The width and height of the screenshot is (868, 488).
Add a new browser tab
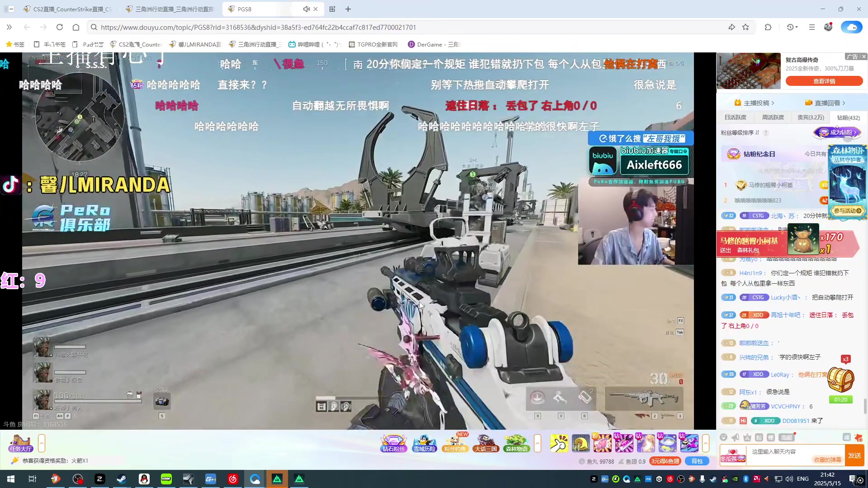tap(348, 9)
